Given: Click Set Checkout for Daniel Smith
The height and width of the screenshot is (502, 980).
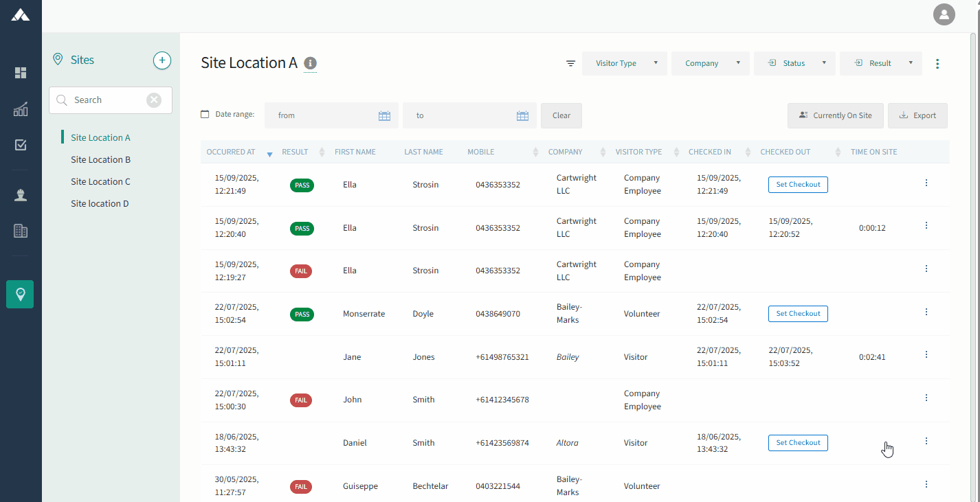Looking at the screenshot, I should pyautogui.click(x=798, y=443).
